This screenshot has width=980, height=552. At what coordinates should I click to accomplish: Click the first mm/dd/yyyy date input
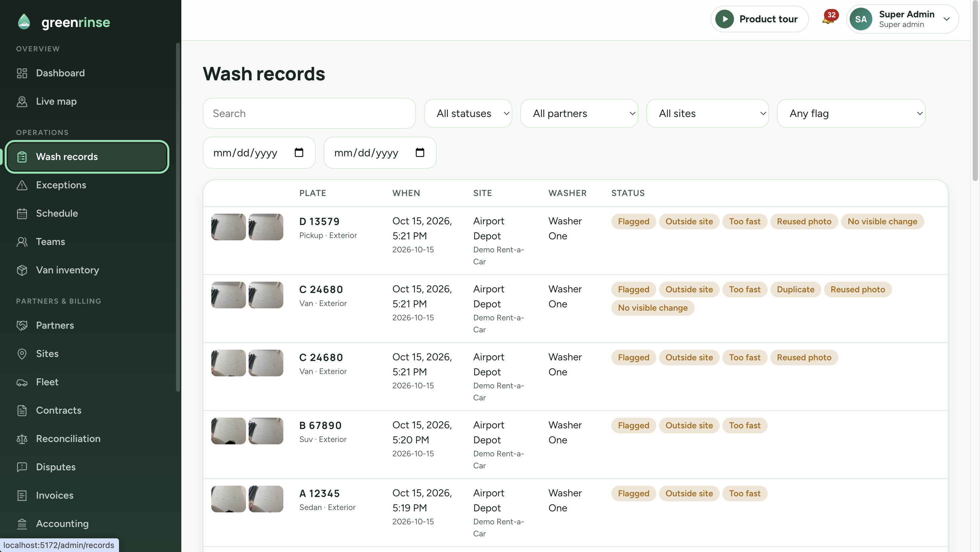[259, 153]
